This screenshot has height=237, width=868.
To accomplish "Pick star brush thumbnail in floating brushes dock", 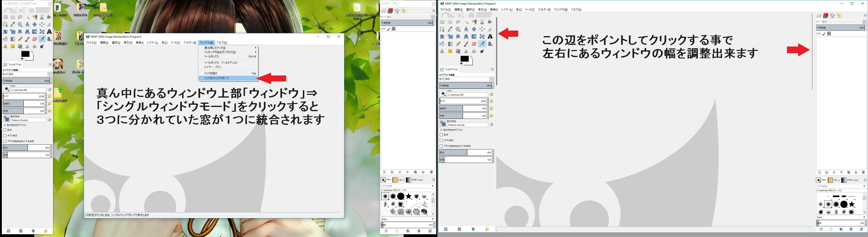I will click(408, 196).
